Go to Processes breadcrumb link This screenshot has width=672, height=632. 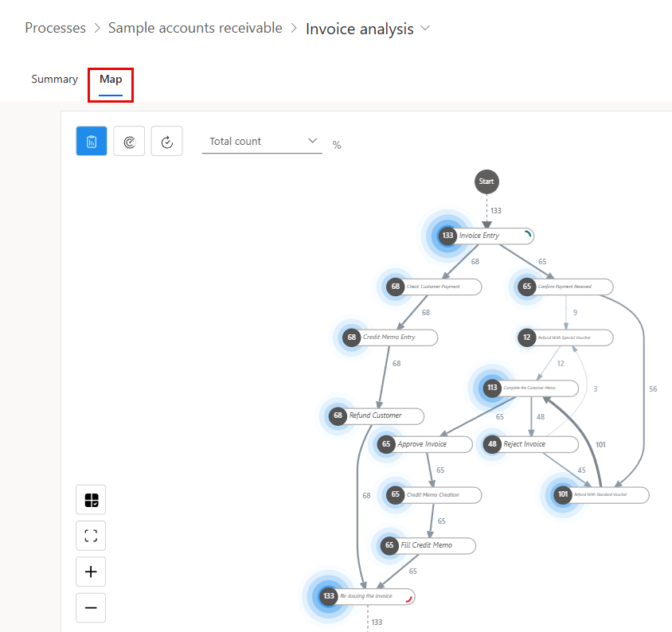tap(55, 28)
